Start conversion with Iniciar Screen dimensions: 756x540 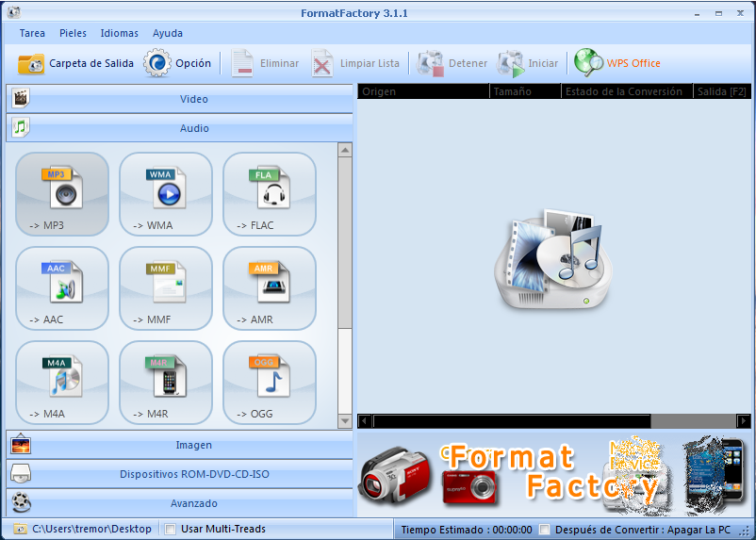click(529, 63)
